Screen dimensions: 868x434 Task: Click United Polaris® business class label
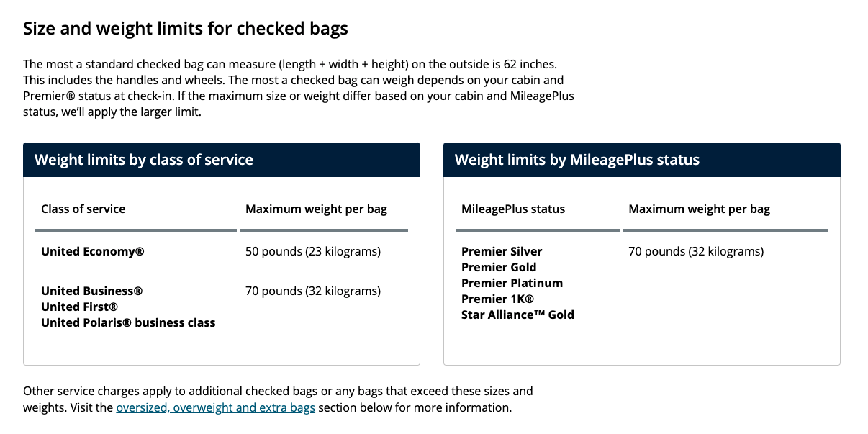tap(128, 322)
